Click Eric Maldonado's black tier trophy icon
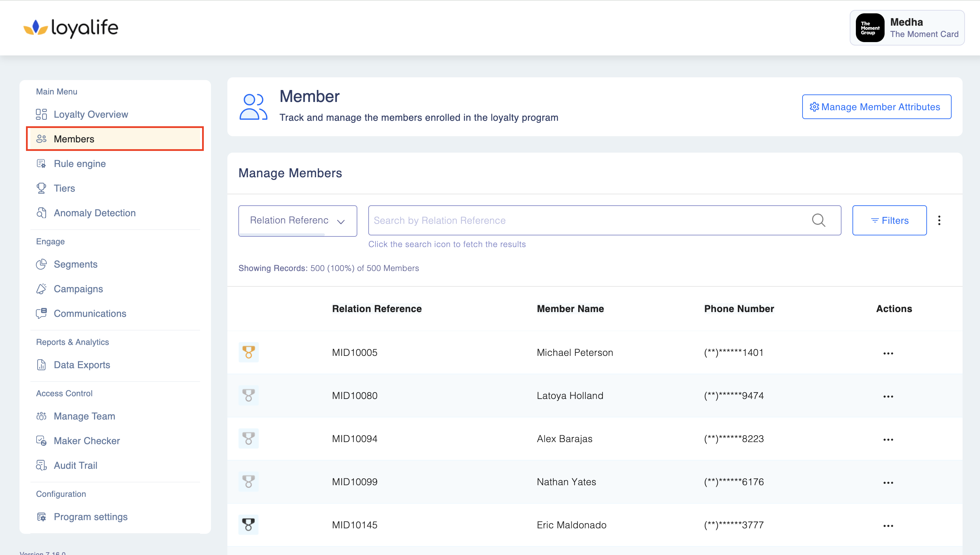The image size is (980, 555). [x=248, y=525]
